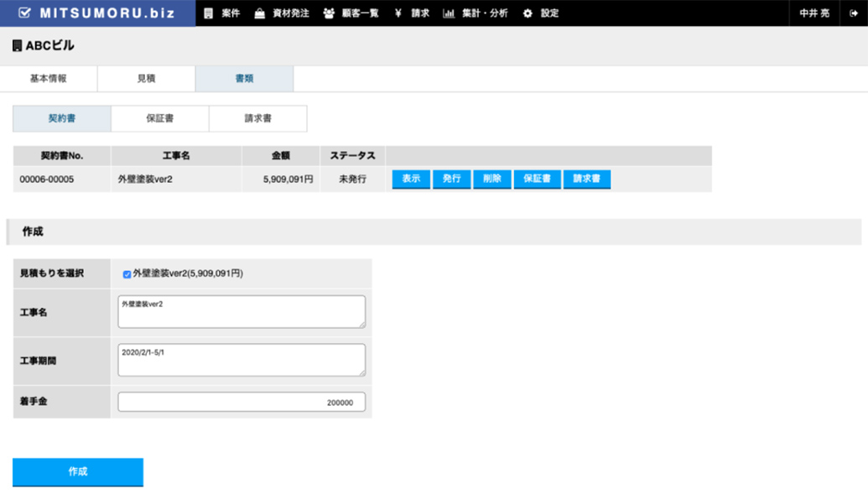Delete the contract with 削除 button
This screenshot has height=499, width=868.
point(491,179)
